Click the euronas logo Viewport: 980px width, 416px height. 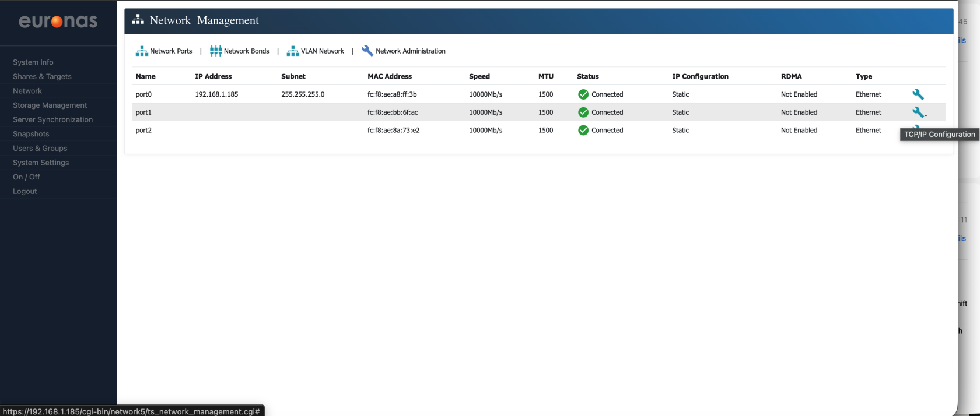(x=58, y=22)
